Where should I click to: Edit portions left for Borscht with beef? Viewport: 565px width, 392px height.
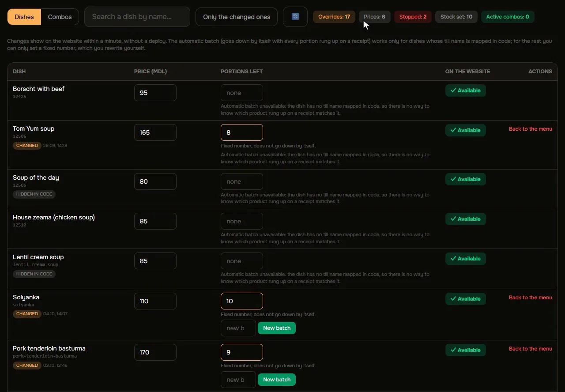tap(242, 93)
